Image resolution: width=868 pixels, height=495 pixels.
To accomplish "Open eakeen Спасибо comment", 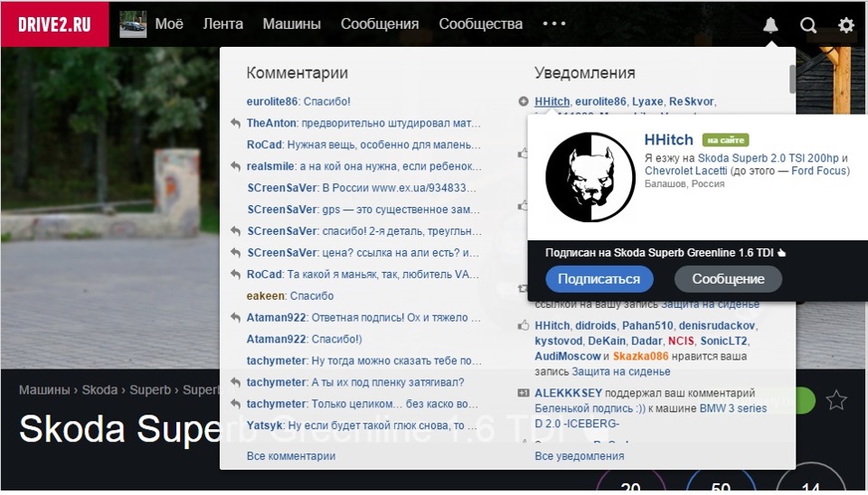I will coord(290,296).
